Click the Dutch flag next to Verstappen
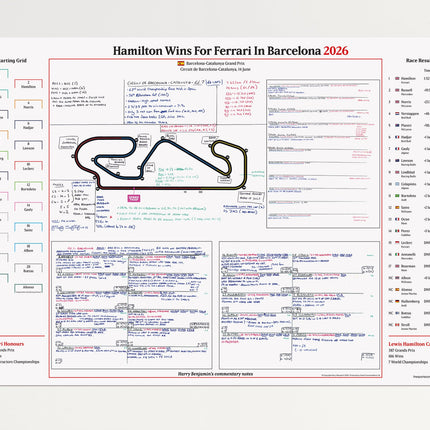The image size is (430, 430). (x=397, y=114)
